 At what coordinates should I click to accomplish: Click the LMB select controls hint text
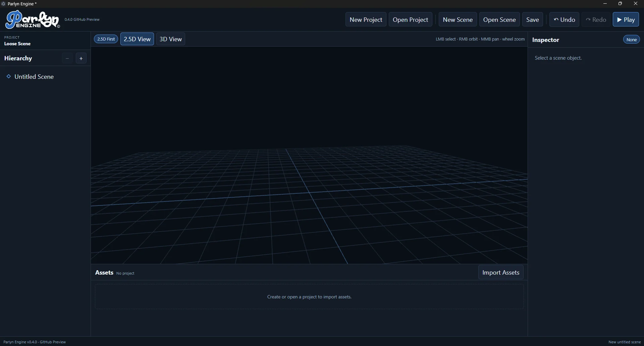pos(480,39)
